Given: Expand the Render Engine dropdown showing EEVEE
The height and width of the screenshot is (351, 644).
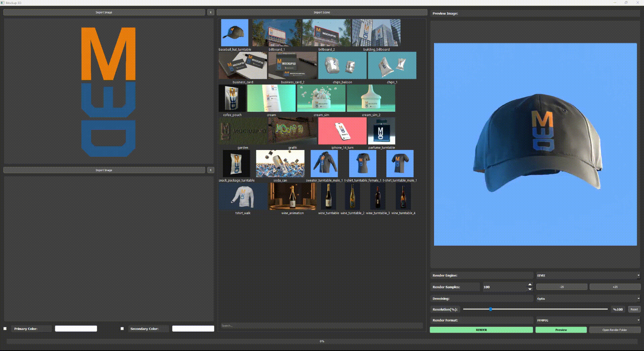Looking at the screenshot, I should click(x=588, y=275).
